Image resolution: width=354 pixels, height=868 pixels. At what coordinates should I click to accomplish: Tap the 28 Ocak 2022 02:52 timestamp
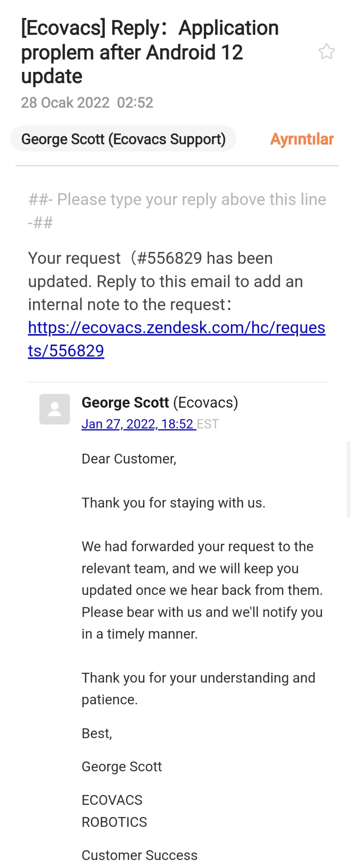(87, 103)
